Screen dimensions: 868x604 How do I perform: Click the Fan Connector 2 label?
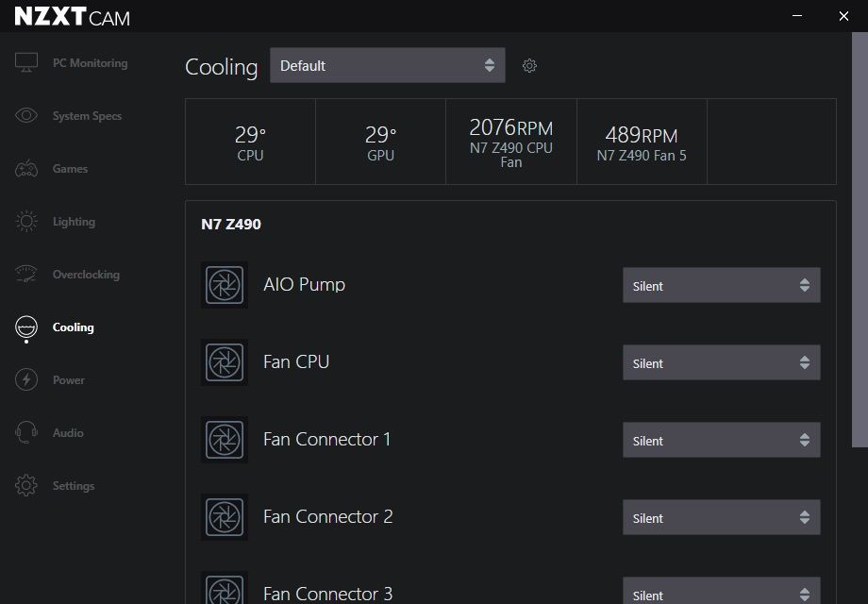(x=328, y=516)
